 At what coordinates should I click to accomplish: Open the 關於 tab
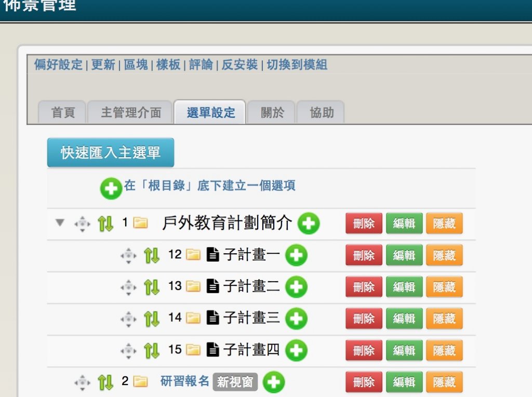(272, 113)
